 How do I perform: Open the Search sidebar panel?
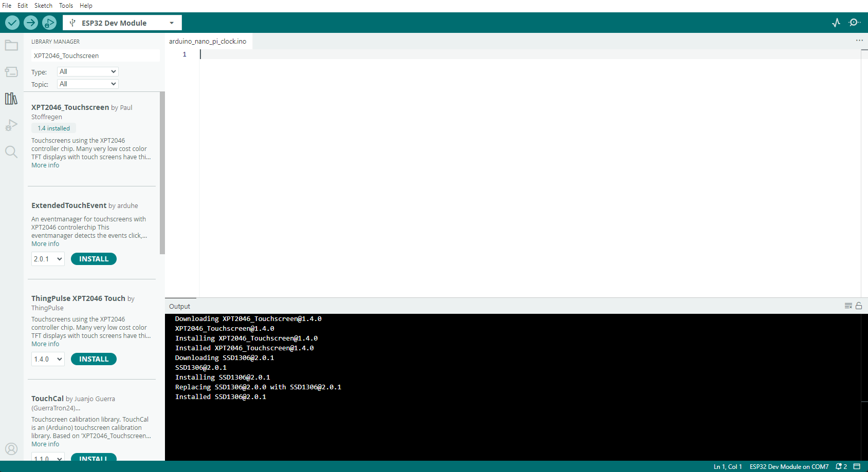[11, 152]
